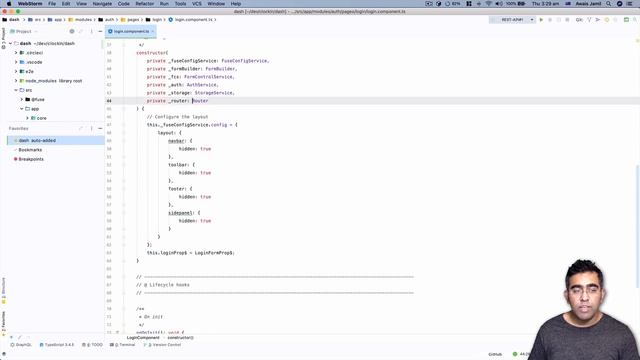Select Breakpoints in Favorites
This screenshot has height=360, width=640.
[x=31, y=159]
